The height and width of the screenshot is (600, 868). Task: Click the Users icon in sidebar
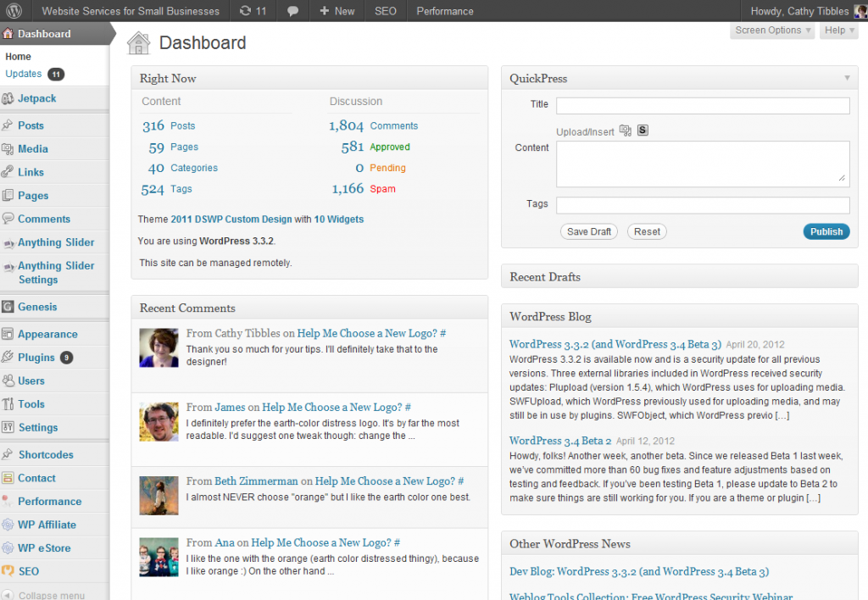(8, 381)
